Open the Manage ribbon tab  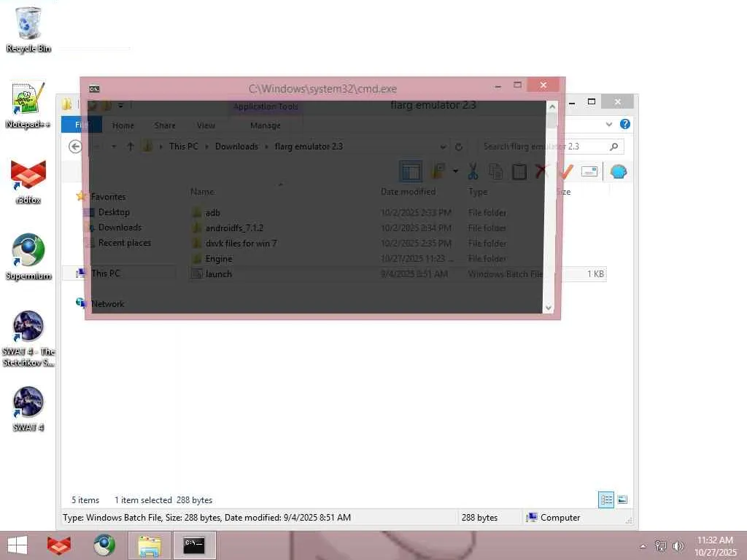click(x=266, y=125)
